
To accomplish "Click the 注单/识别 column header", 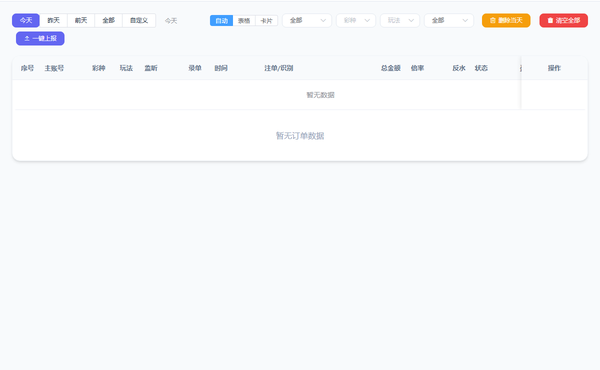I will coord(279,68).
